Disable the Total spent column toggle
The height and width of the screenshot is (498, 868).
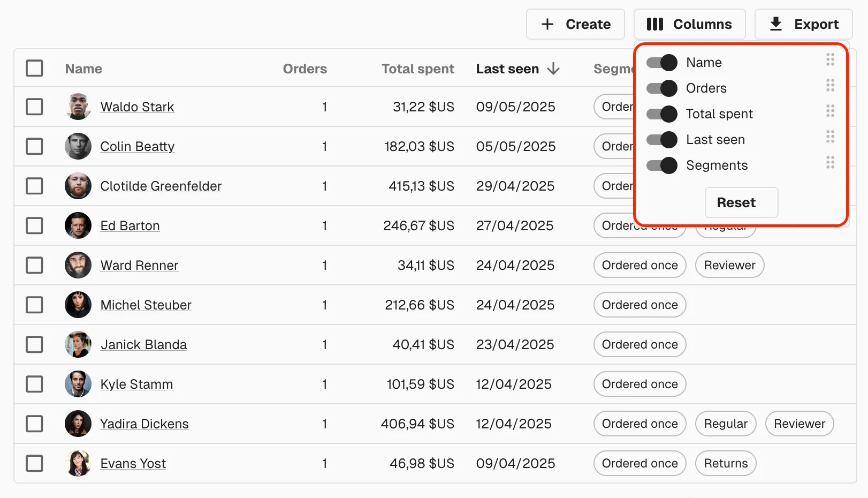[x=661, y=114]
